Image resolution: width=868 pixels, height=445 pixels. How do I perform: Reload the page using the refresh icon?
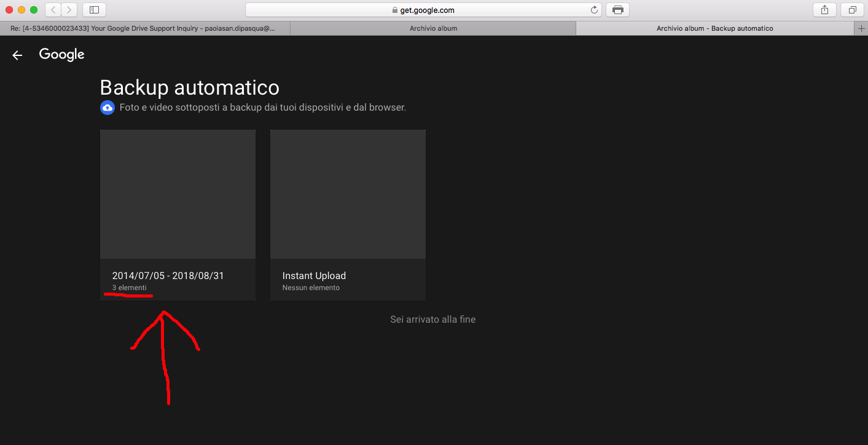pyautogui.click(x=594, y=10)
